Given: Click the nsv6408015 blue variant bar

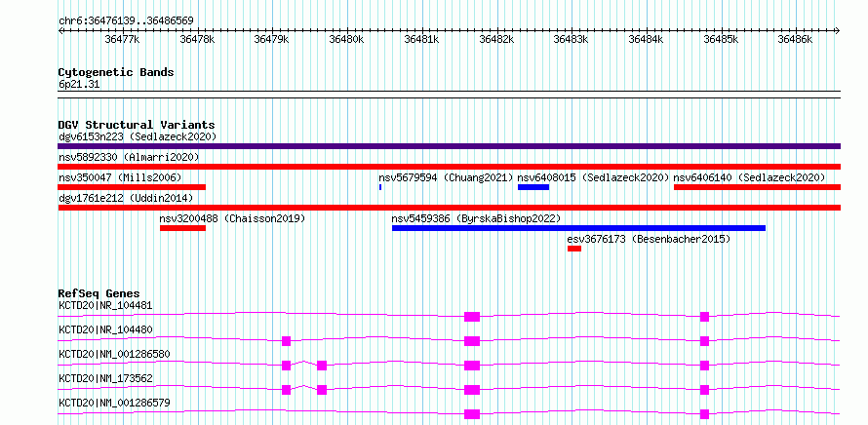Looking at the screenshot, I should click(x=533, y=187).
